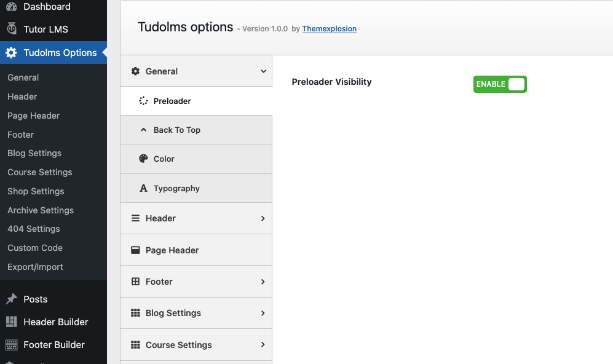Viewport: 613px width, 364px height.
Task: Toggle the Preloader Visibility switch
Action: 500,84
